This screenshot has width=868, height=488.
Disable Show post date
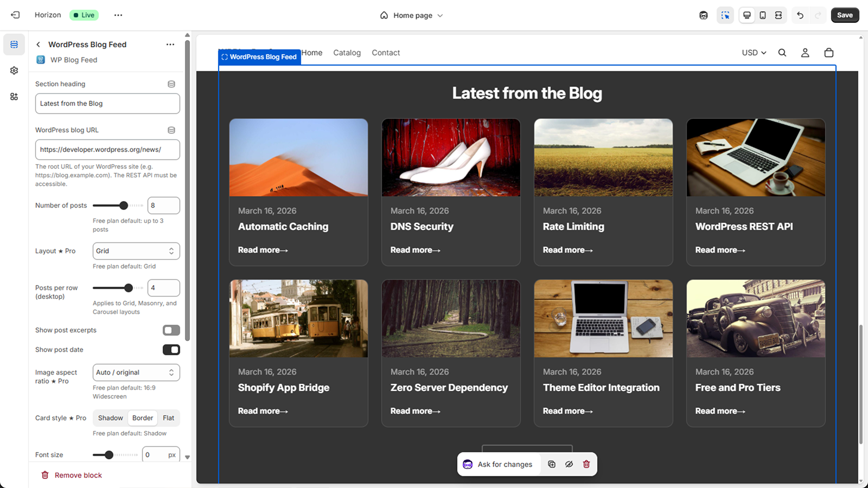[171, 350]
